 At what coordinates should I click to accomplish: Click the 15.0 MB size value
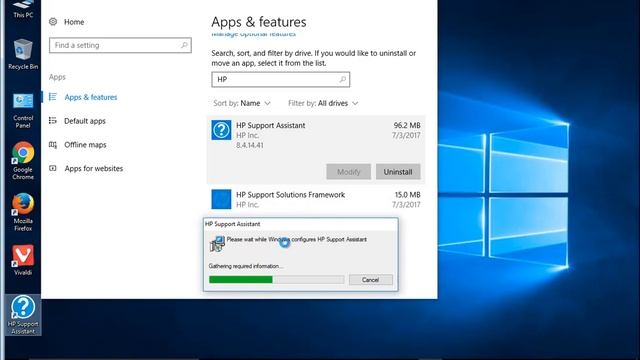[x=407, y=195]
